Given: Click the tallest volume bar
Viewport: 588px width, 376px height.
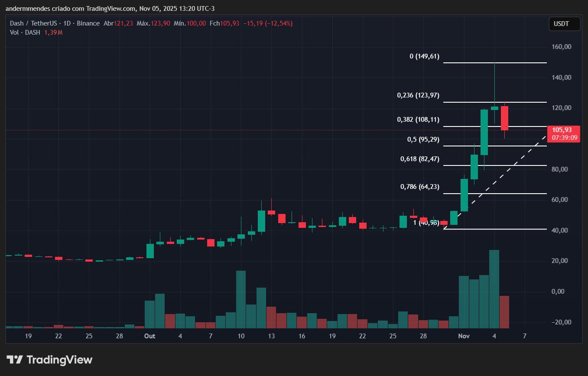Looking at the screenshot, I should click(x=494, y=288).
